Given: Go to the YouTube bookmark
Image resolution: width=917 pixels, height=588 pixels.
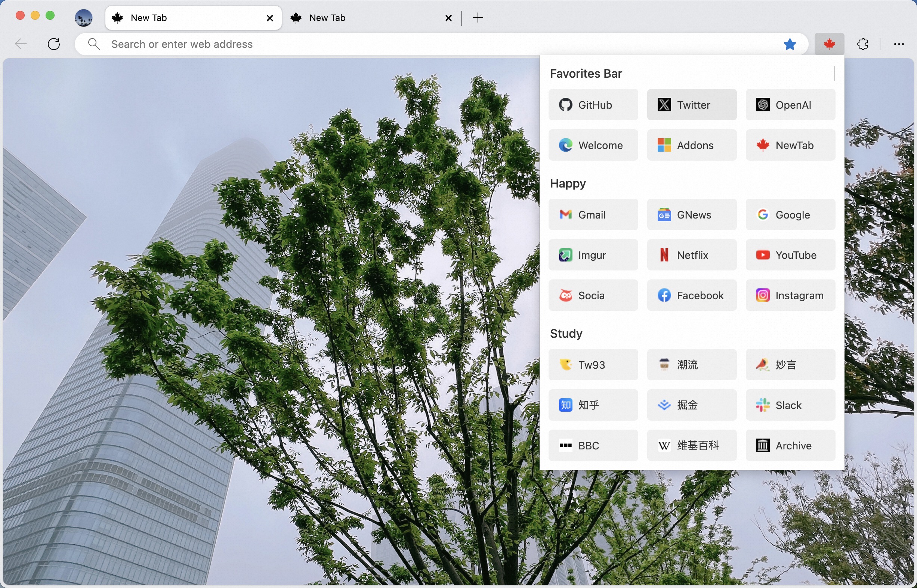Looking at the screenshot, I should [x=790, y=255].
